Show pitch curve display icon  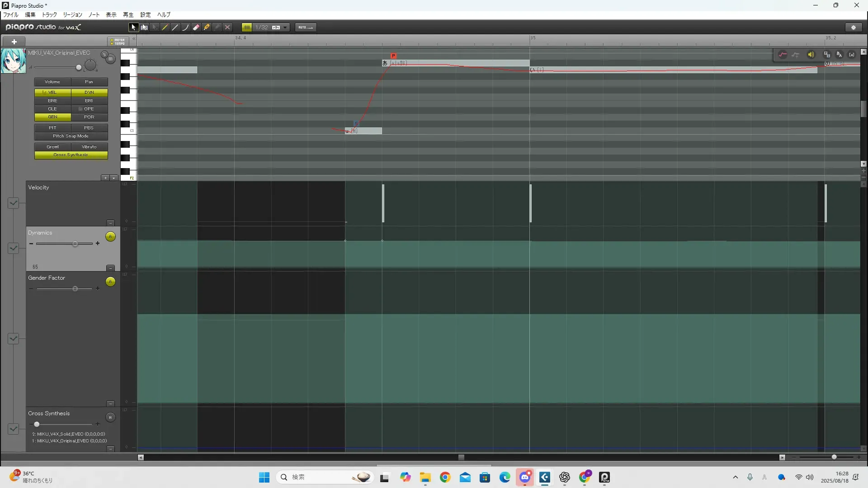pos(783,55)
